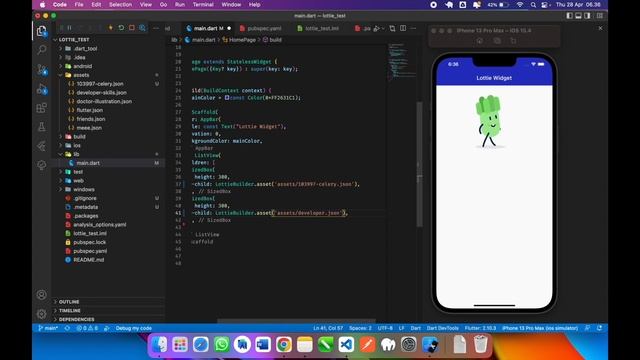640x360 pixels.
Task: Open Spotlight search in the menu bar
Action: (x=533, y=5)
